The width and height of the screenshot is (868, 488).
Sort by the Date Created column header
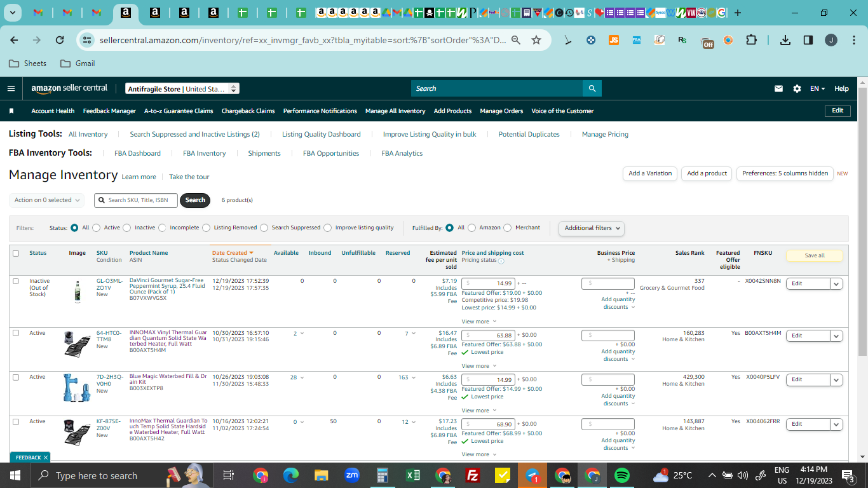(233, 253)
